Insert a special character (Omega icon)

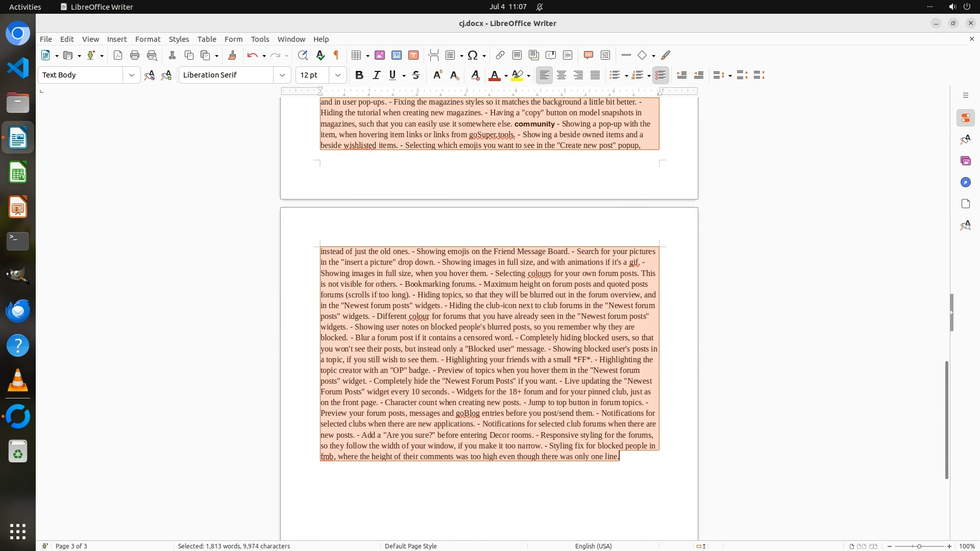pyautogui.click(x=473, y=55)
